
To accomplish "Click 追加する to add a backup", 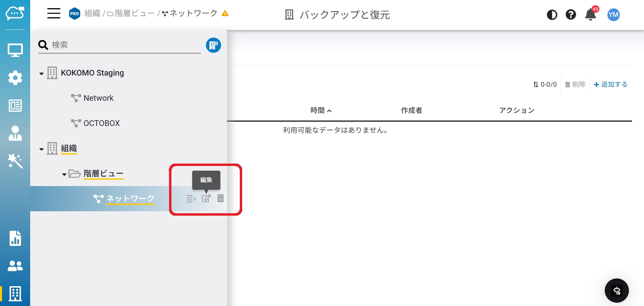I will (x=610, y=85).
